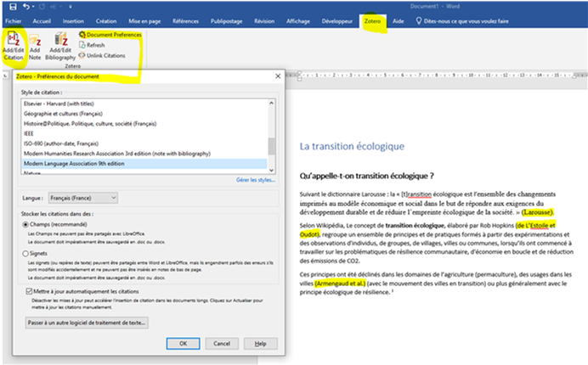This screenshot has width=588, height=365.
Task: Toggle Mettre à jour automatiquement les citations
Action: [29, 291]
